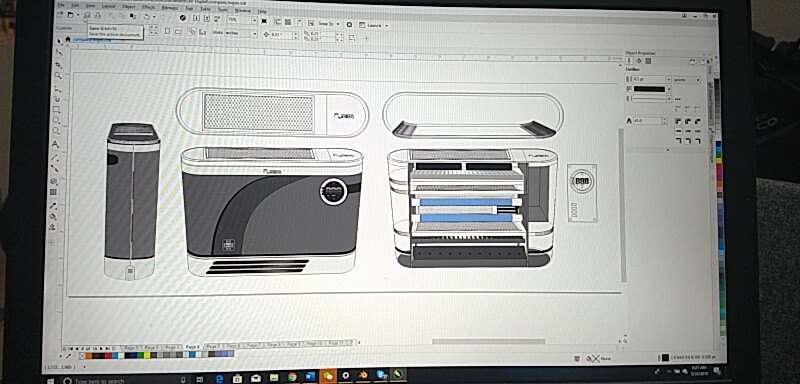The width and height of the screenshot is (800, 384).
Task: Click the line style settings ellipsis button
Action: [x=678, y=99]
